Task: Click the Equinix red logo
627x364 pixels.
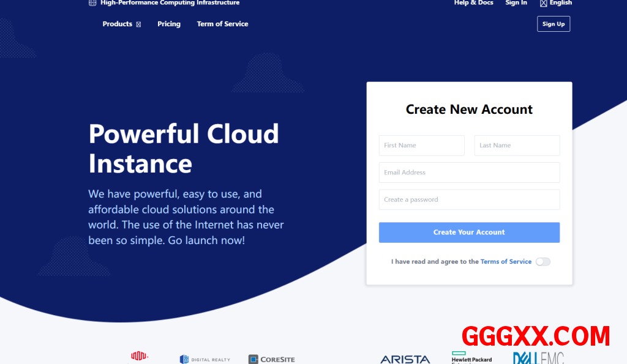Action: [139, 356]
